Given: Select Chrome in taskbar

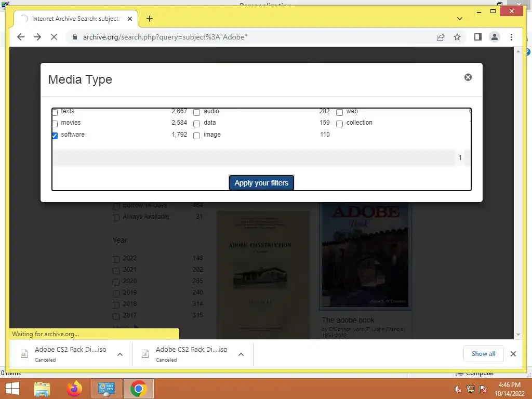Looking at the screenshot, I should (x=138, y=389).
